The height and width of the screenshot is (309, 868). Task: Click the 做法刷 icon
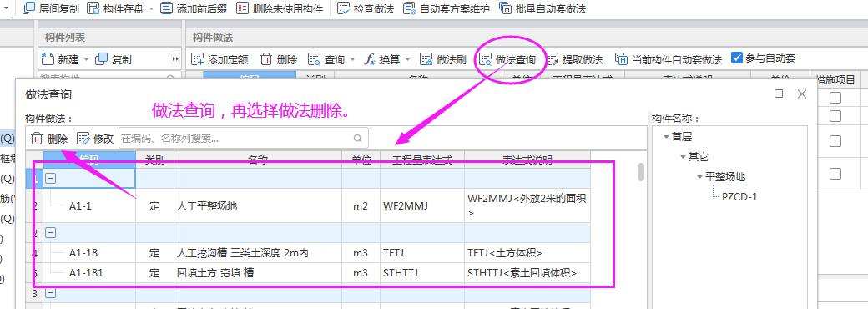pyautogui.click(x=426, y=59)
